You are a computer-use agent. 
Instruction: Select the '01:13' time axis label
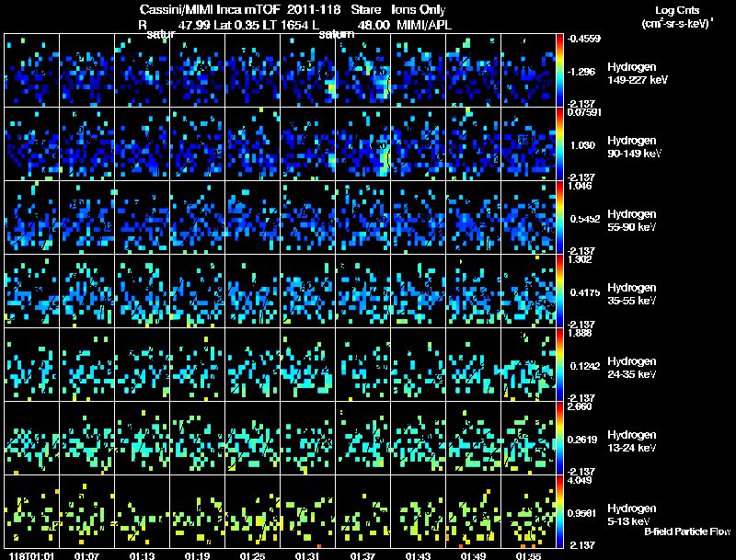click(x=142, y=555)
